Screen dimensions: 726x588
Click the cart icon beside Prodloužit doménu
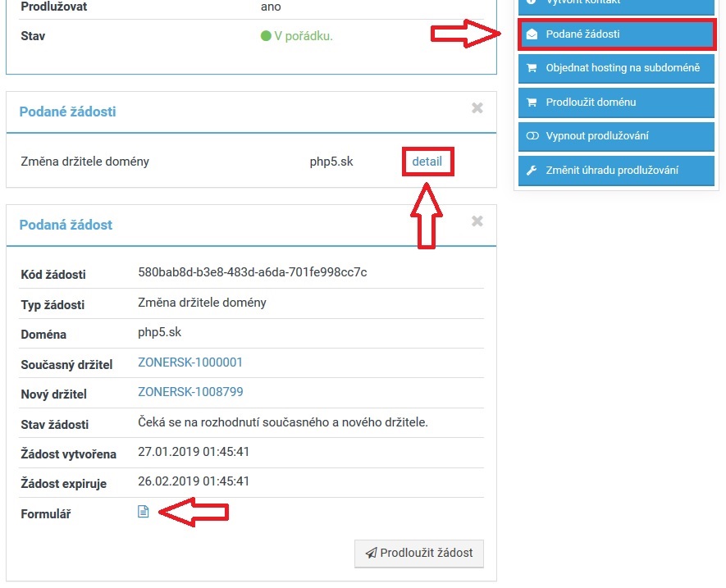(x=532, y=103)
